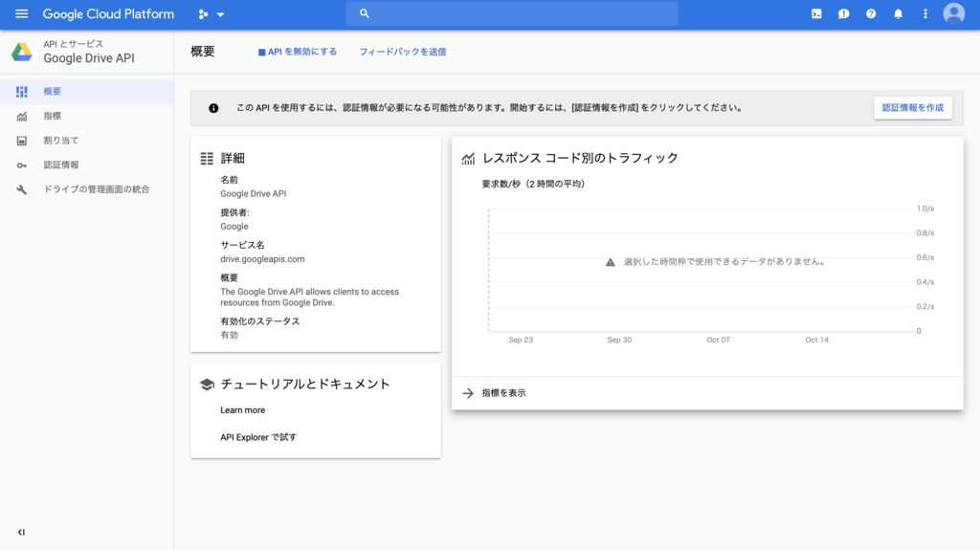Click the wrench icon in sidebar
Image resolution: width=980 pixels, height=550 pixels.
22,189
